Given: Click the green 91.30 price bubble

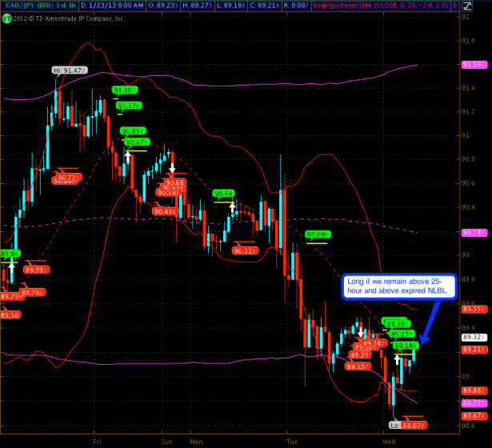Looking at the screenshot, I should pyautogui.click(x=125, y=90).
